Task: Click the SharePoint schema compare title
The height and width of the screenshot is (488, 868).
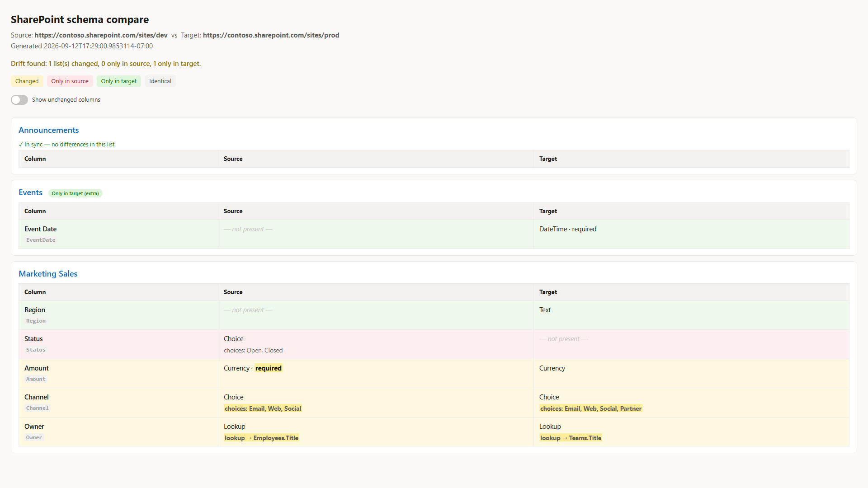Action: pos(80,19)
